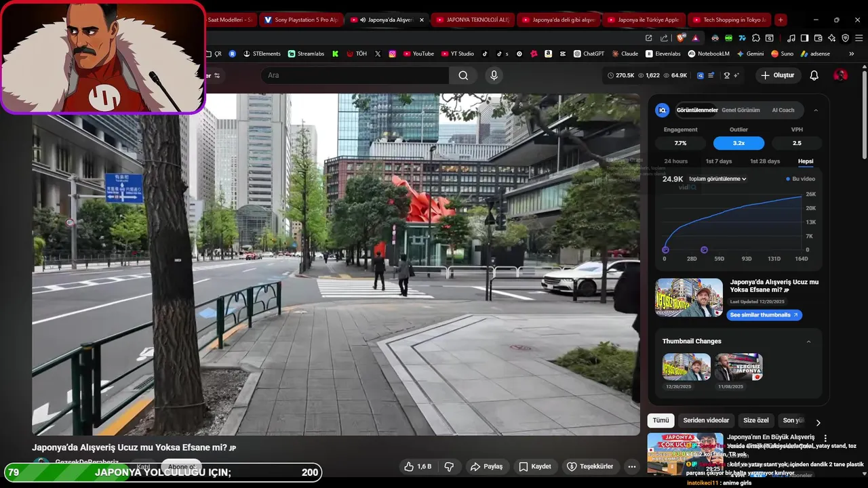Open Brave shields lion icon

point(681,38)
